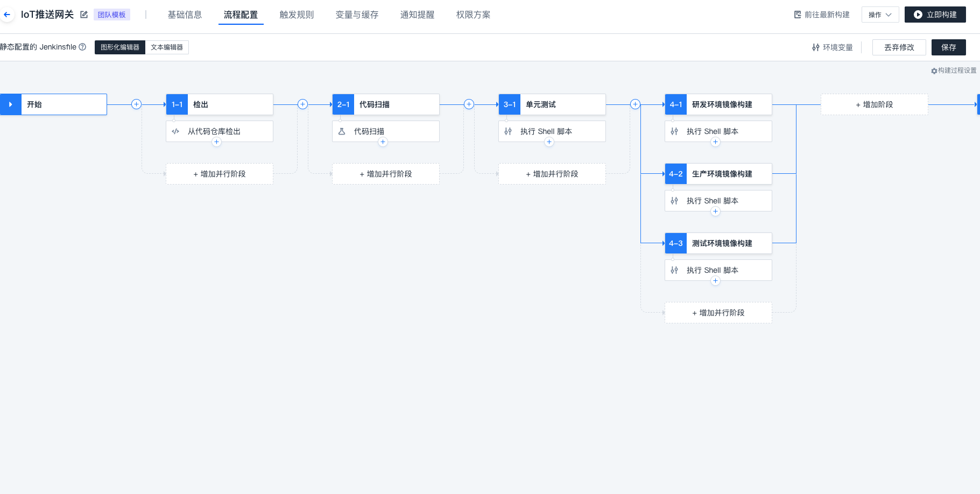Add parallel stage under 2-1 代码扫描
980x494 pixels.
(x=386, y=174)
